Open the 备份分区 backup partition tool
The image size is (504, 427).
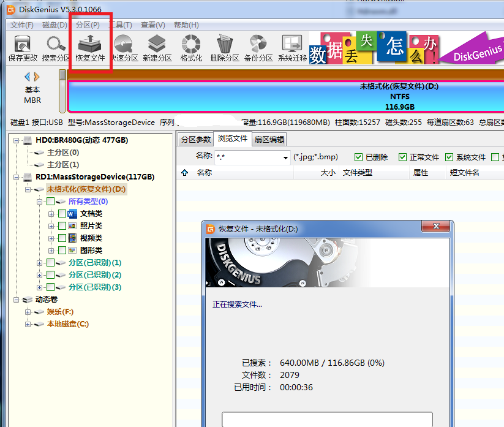(x=258, y=48)
